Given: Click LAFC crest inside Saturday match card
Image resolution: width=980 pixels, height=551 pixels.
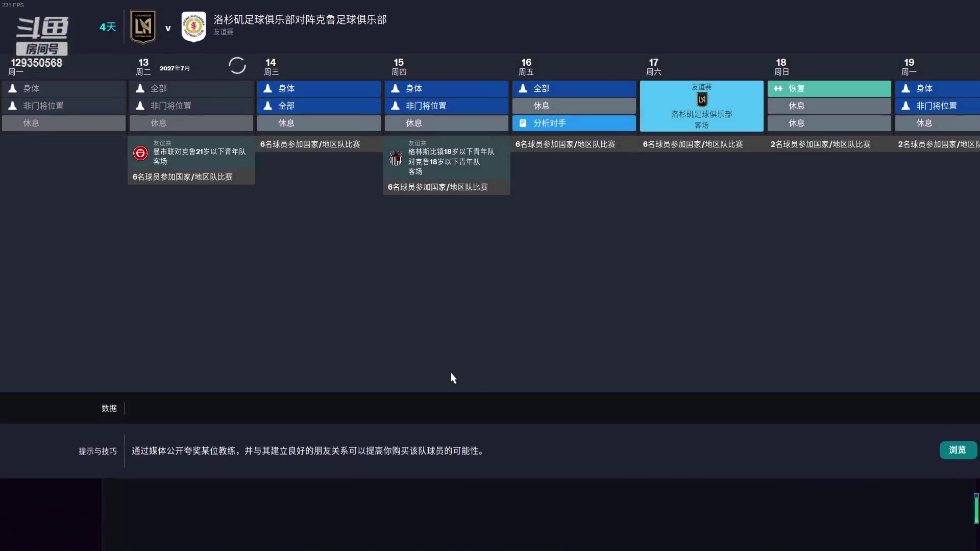Looking at the screenshot, I should (x=702, y=99).
